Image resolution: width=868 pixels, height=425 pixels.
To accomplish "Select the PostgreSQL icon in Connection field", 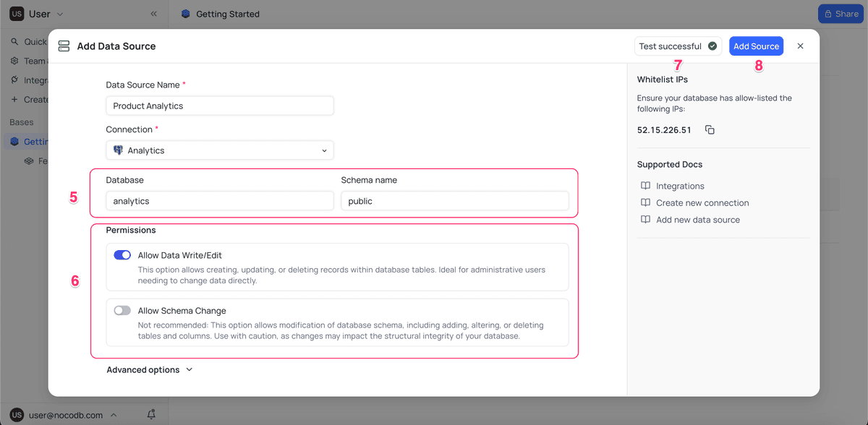I will 117,150.
